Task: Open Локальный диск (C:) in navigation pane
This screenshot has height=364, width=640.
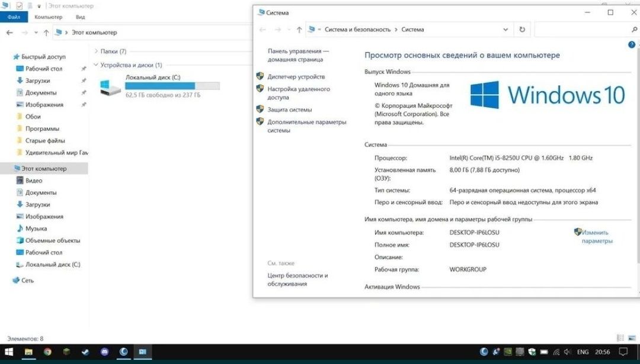Action: (x=53, y=265)
